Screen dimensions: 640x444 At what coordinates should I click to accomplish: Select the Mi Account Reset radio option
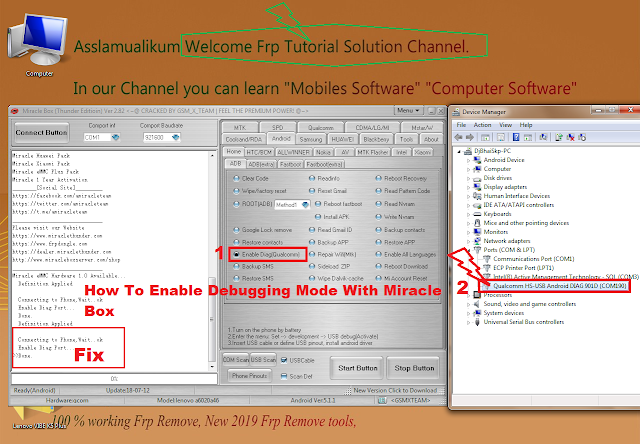[x=378, y=278]
